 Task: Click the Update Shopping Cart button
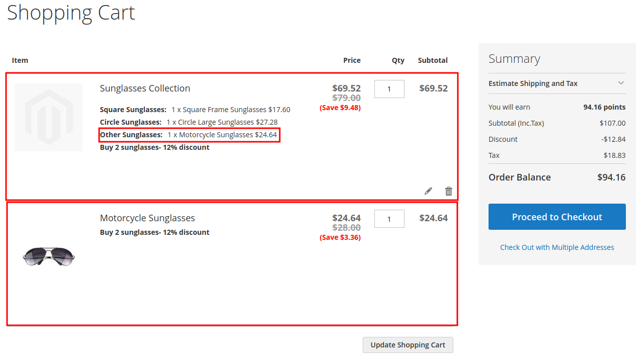408,345
